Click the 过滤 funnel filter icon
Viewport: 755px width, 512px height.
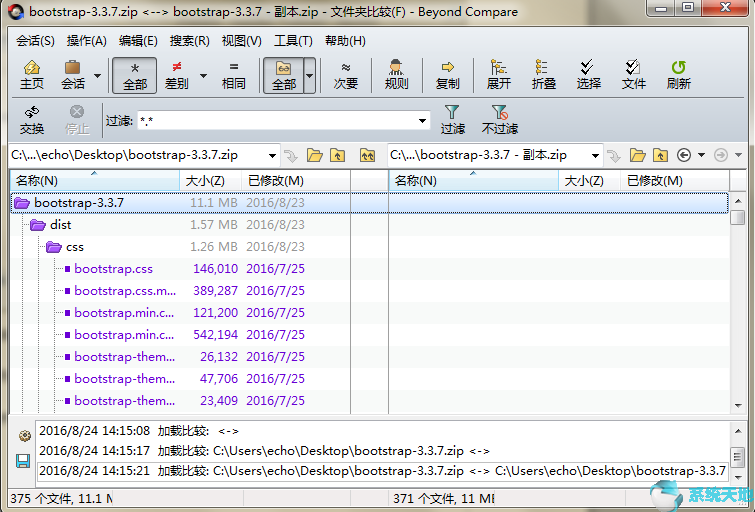[x=452, y=120]
